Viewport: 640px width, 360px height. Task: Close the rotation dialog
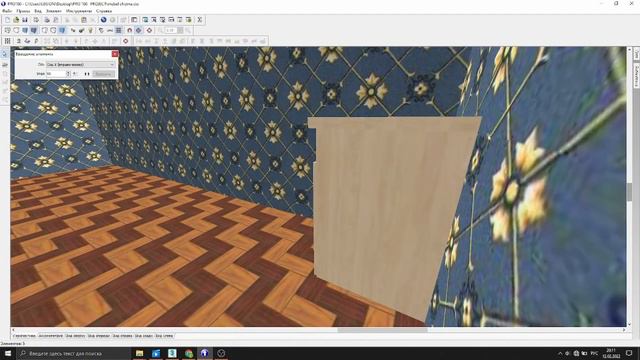click(x=115, y=54)
